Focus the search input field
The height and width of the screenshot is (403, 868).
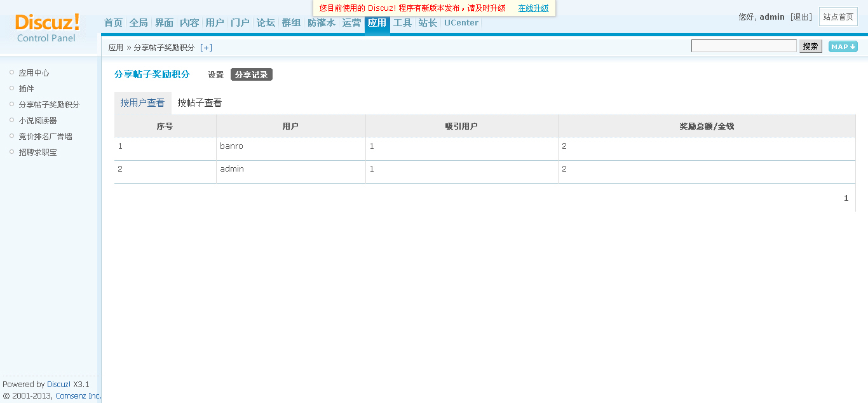[743, 46]
